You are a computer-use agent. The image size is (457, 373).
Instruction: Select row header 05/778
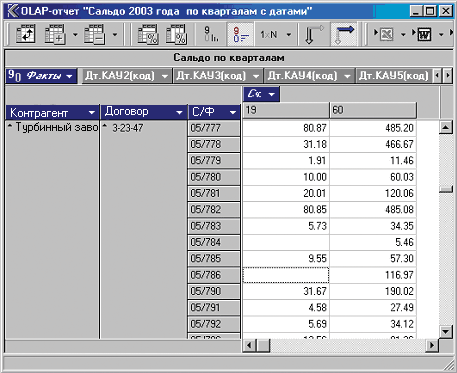(214, 144)
